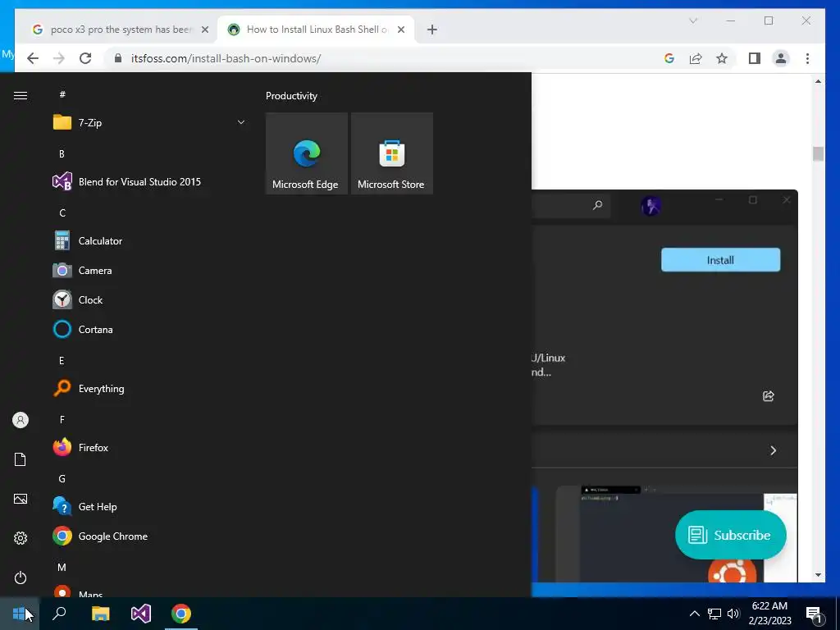Viewport: 840px width, 630px height.
Task: Open the 7-Zip folder in Start menu
Action: point(149,123)
